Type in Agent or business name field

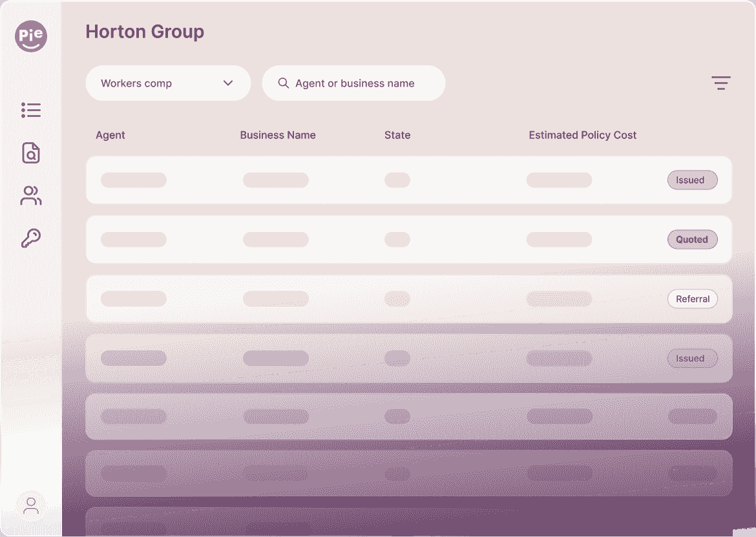point(362,83)
